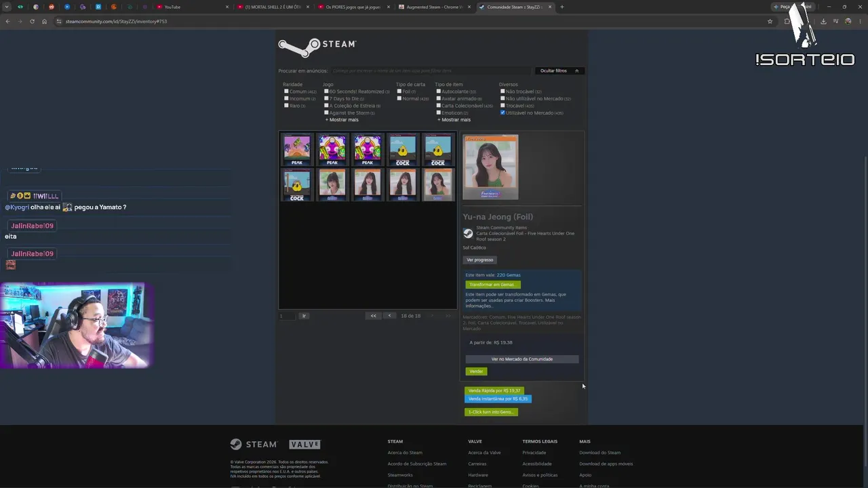Collapse filters with Ocultar filtros
This screenshot has width=868, height=488.
559,70
